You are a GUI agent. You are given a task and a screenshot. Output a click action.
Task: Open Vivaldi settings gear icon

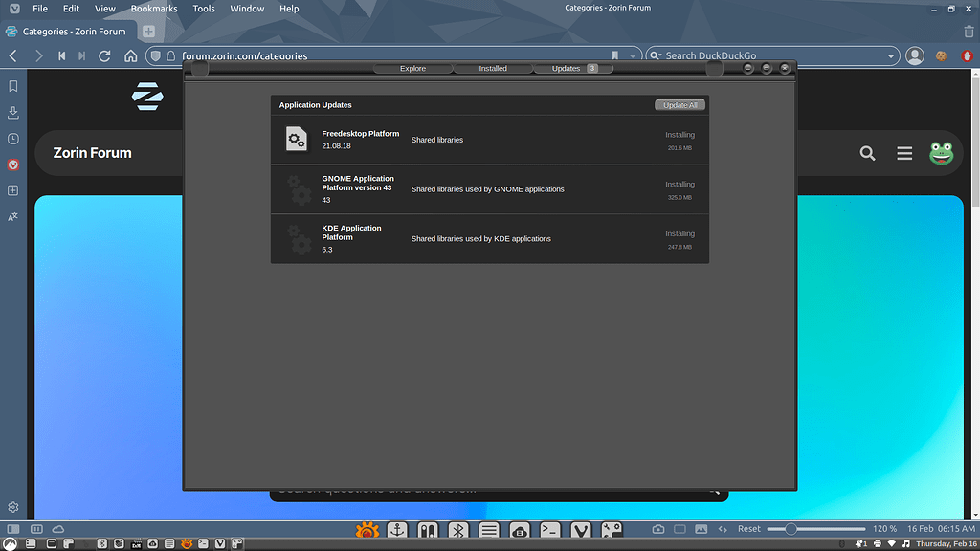point(13,507)
